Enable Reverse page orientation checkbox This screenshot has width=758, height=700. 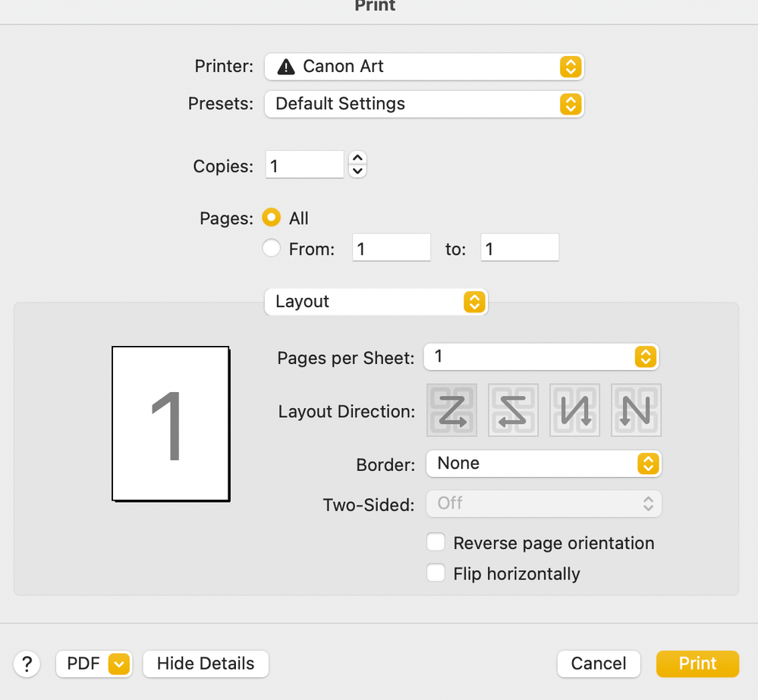(436, 543)
